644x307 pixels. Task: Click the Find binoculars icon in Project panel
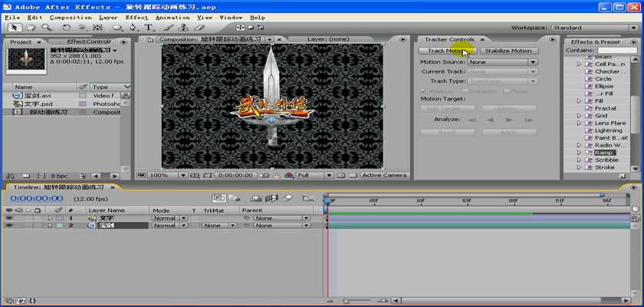[x=9, y=176]
